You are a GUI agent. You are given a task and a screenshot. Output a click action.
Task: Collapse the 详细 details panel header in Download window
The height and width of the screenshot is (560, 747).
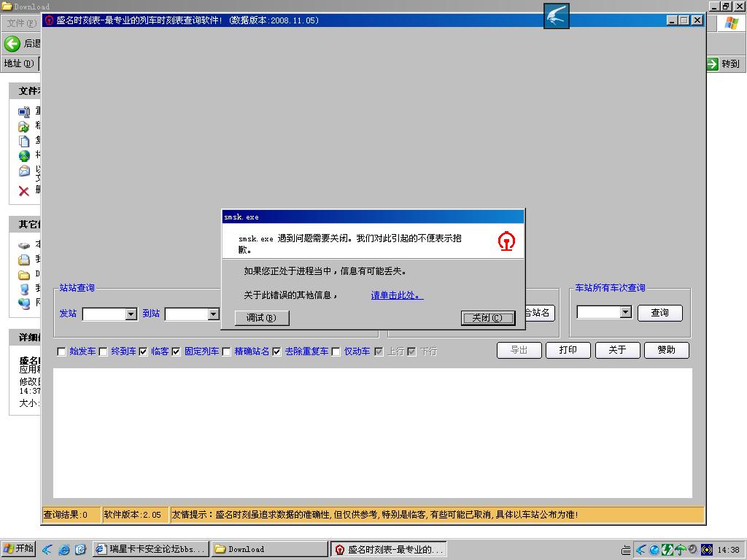26,337
